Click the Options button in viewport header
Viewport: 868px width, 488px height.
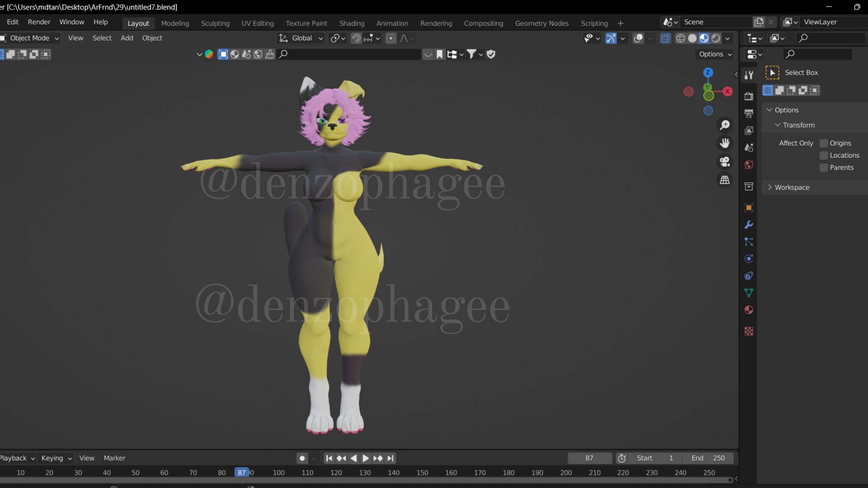pyautogui.click(x=715, y=54)
